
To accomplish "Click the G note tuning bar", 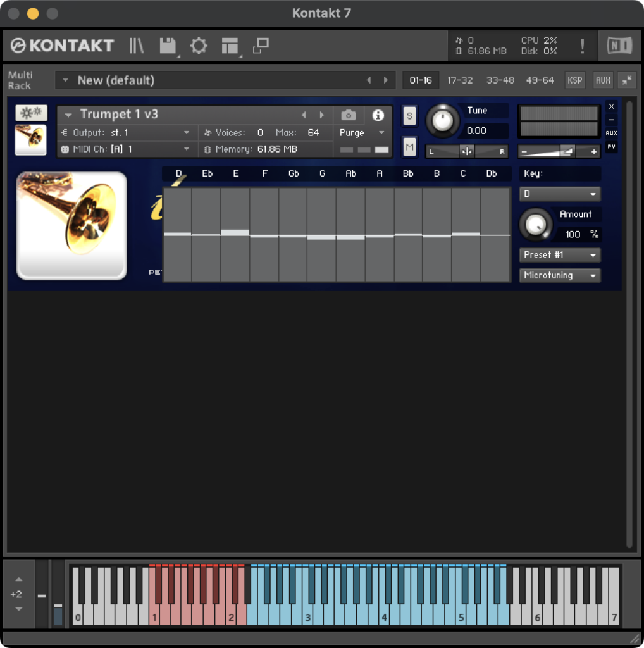I will point(321,234).
